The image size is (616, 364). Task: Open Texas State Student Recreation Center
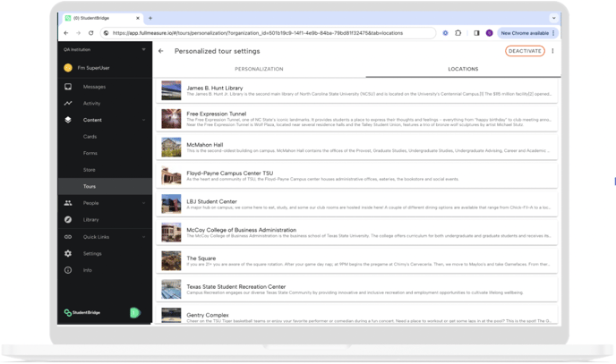click(356, 289)
